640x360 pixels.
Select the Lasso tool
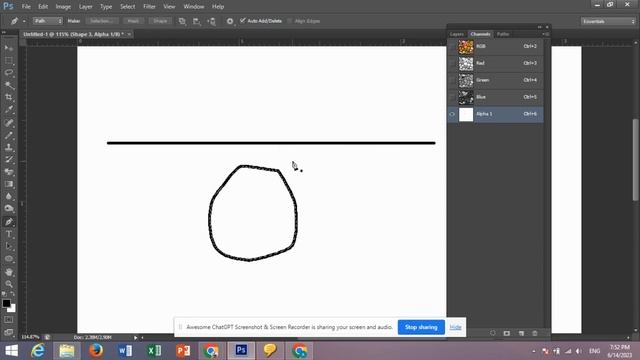pyautogui.click(x=9, y=73)
